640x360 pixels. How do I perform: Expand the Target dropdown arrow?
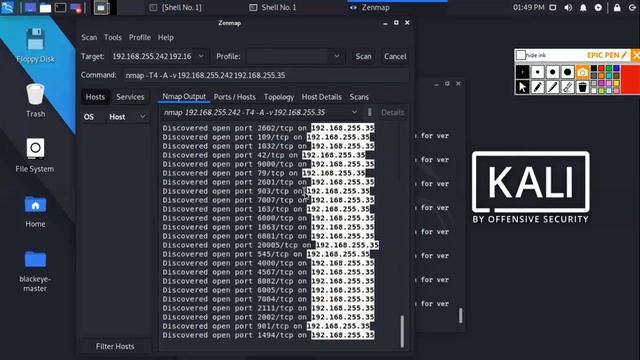tap(201, 56)
